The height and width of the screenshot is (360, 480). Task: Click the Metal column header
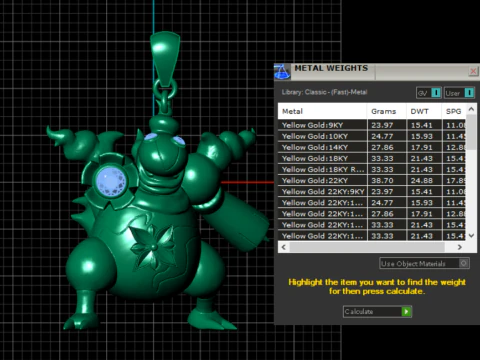322,111
